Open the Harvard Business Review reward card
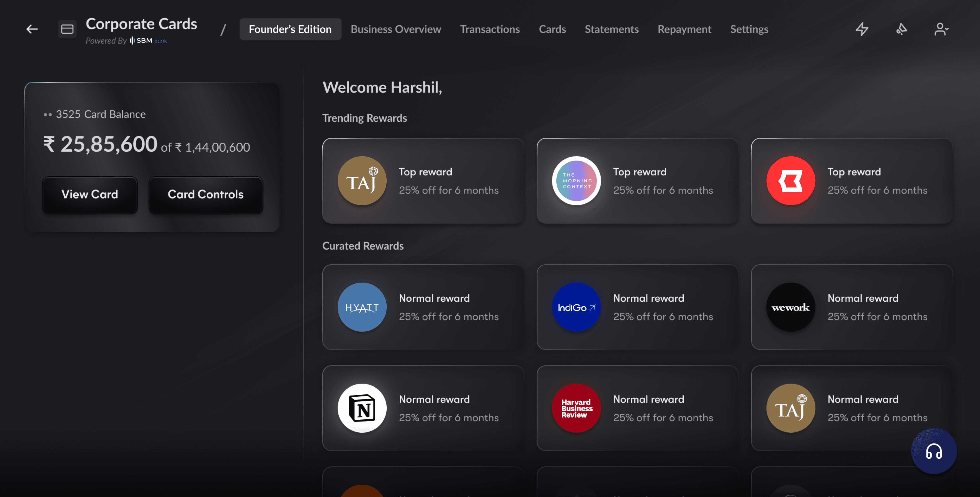Image resolution: width=980 pixels, height=497 pixels. click(x=637, y=408)
